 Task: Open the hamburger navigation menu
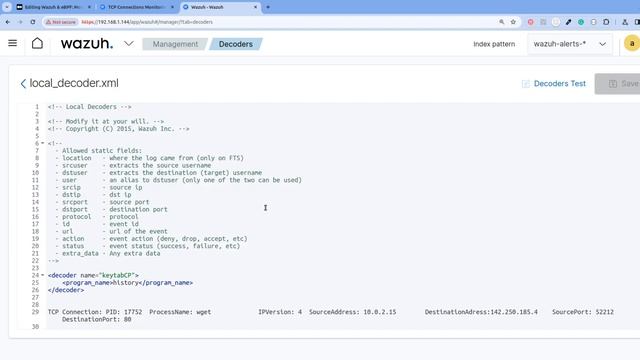pyautogui.click(x=12, y=43)
